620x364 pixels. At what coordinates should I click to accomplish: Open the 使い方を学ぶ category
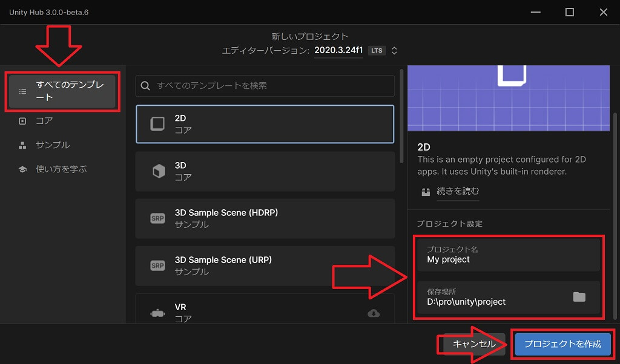pyautogui.click(x=62, y=169)
